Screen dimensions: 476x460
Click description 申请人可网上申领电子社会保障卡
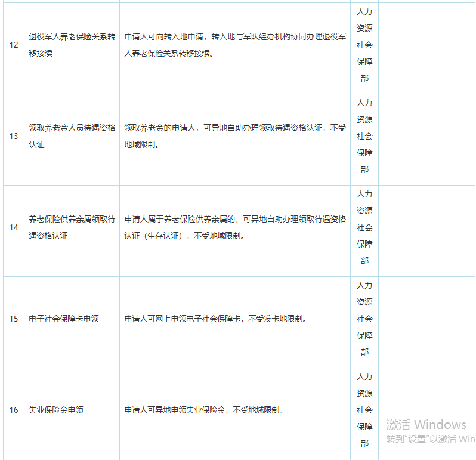point(215,319)
